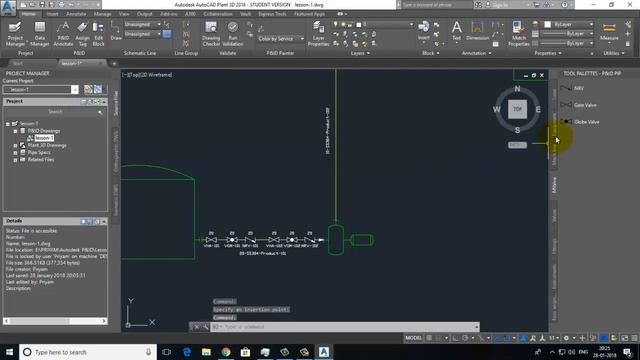The height and width of the screenshot is (360, 640).
Task: Open Google Chrome from taskbar
Action: (x=226, y=352)
